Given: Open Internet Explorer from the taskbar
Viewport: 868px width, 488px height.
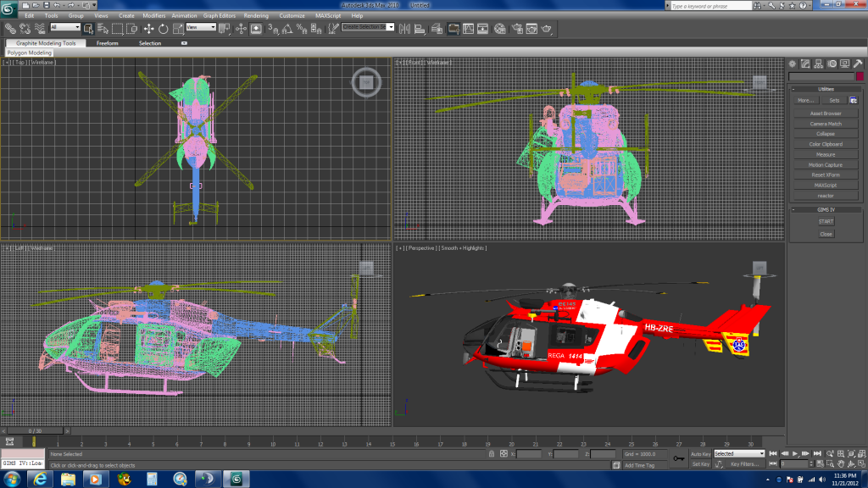Looking at the screenshot, I should (x=40, y=479).
